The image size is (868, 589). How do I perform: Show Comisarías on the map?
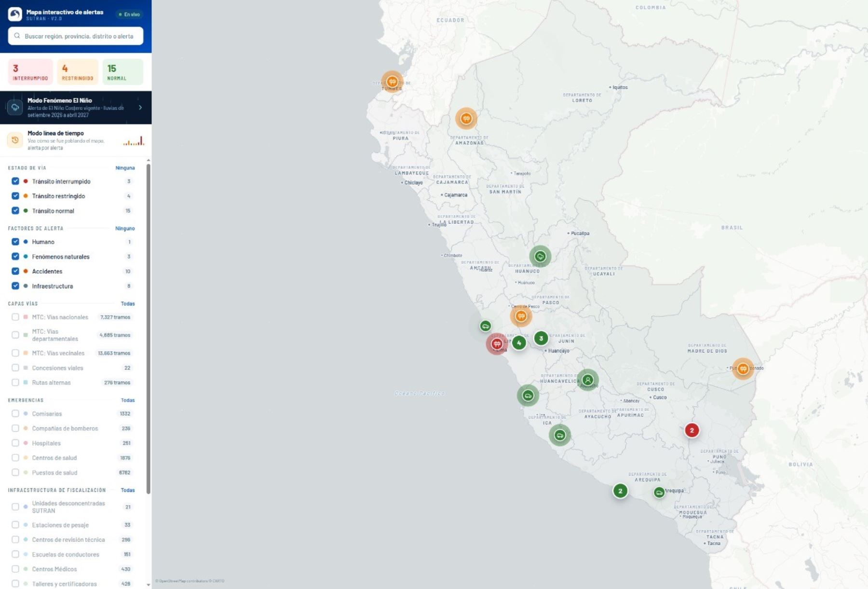click(x=15, y=413)
